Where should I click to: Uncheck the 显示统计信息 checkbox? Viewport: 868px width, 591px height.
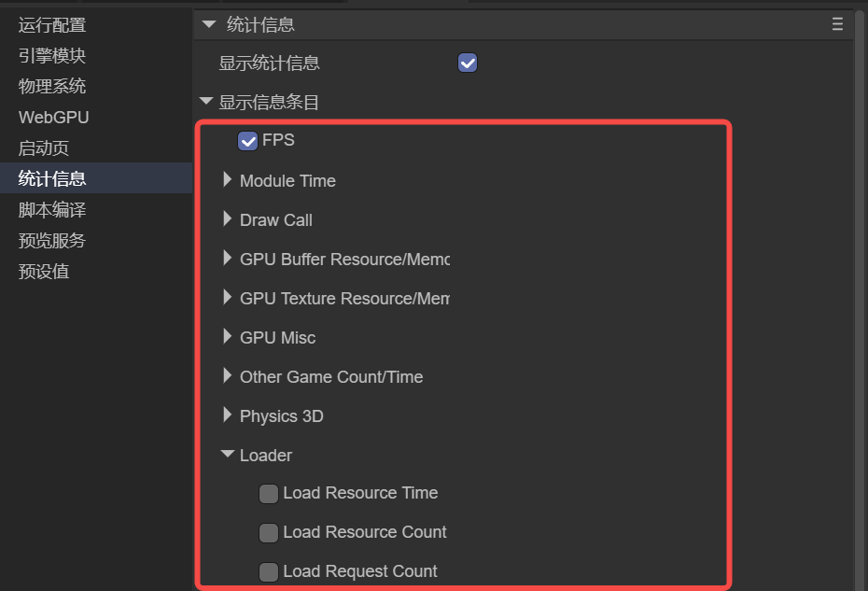[x=468, y=63]
